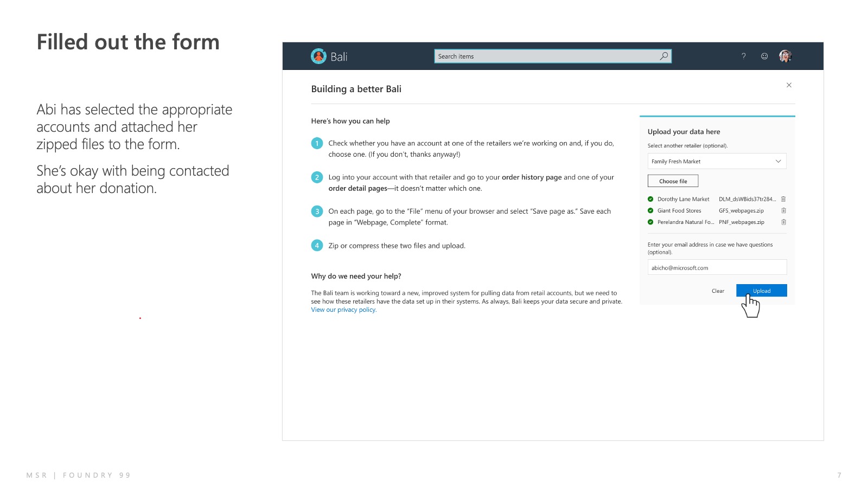
Task: Click the Upload your data here heading
Action: [684, 132]
